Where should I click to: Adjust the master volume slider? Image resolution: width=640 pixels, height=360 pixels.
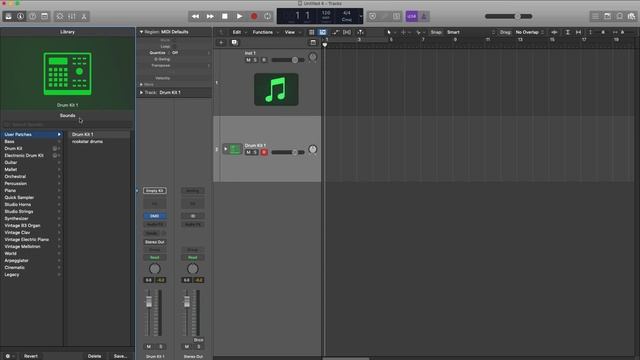[x=509, y=16]
